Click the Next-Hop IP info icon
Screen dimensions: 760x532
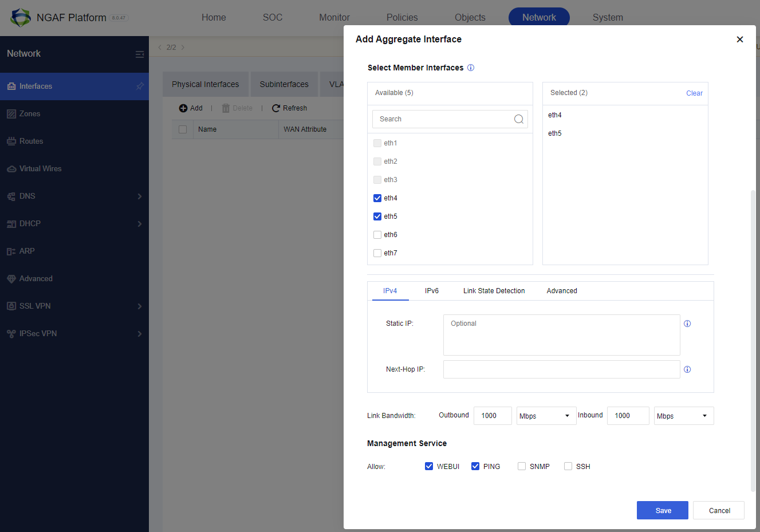click(x=687, y=369)
